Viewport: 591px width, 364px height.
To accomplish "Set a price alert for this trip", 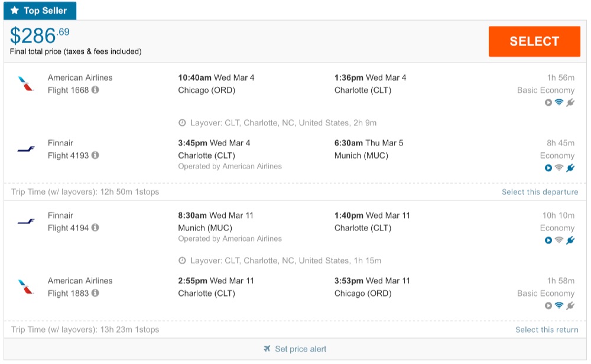I will [295, 349].
